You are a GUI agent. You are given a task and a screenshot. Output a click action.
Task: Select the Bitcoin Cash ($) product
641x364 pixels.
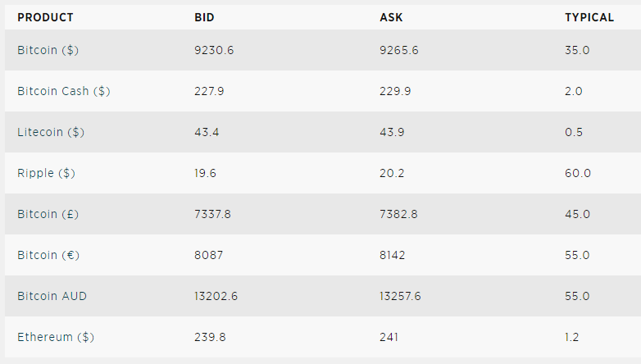click(64, 91)
